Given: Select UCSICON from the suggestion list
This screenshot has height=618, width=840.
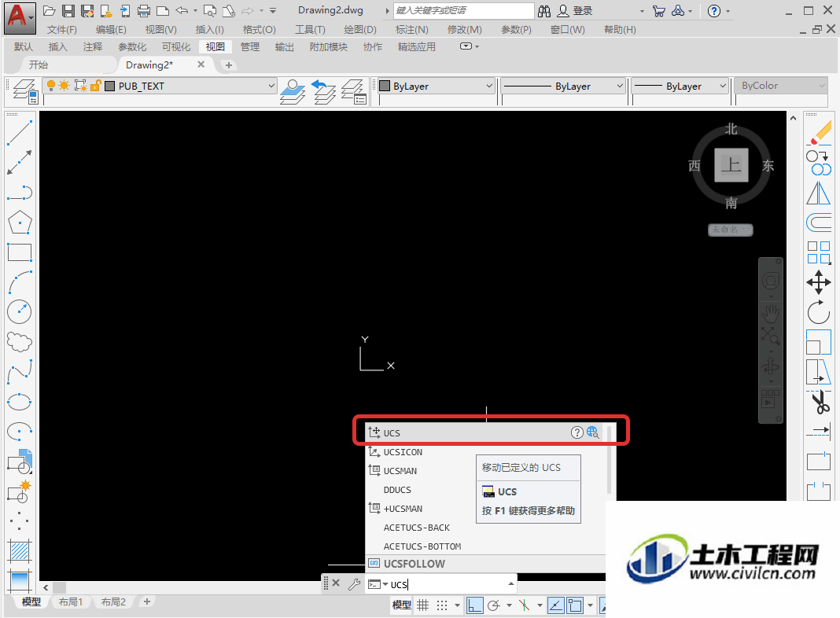Looking at the screenshot, I should pyautogui.click(x=403, y=452).
